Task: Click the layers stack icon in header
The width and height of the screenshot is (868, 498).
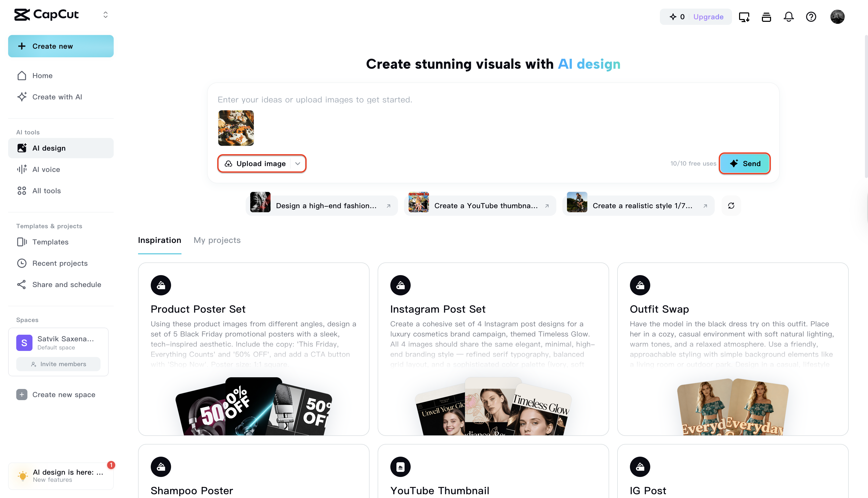Action: pyautogui.click(x=766, y=17)
